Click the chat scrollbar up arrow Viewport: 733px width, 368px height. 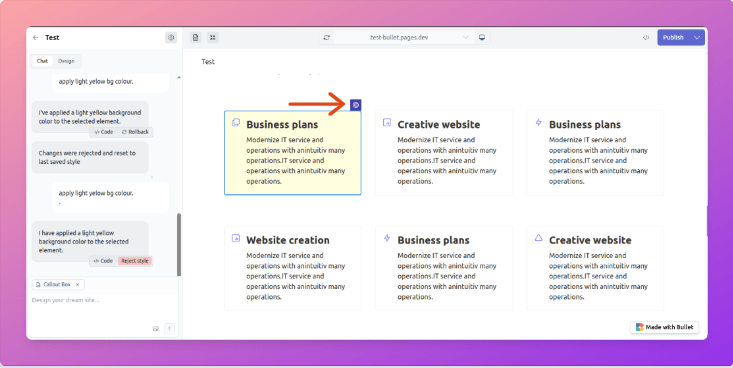pos(179,78)
